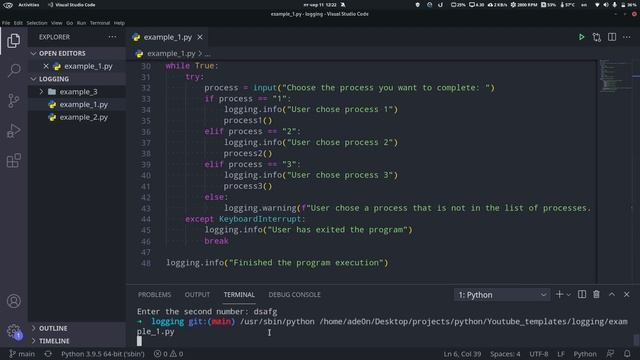Close the example_1.py editor tab
The image size is (640, 360).
200,37
